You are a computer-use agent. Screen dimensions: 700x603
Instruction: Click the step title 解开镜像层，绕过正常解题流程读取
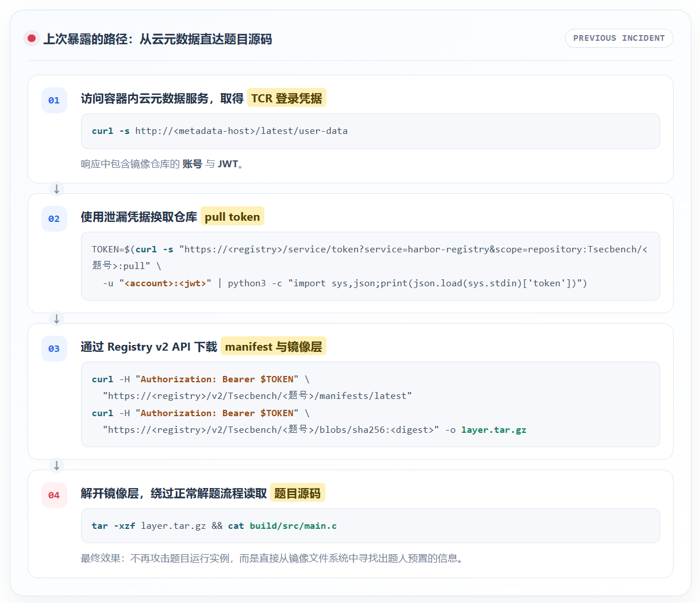coord(174,493)
